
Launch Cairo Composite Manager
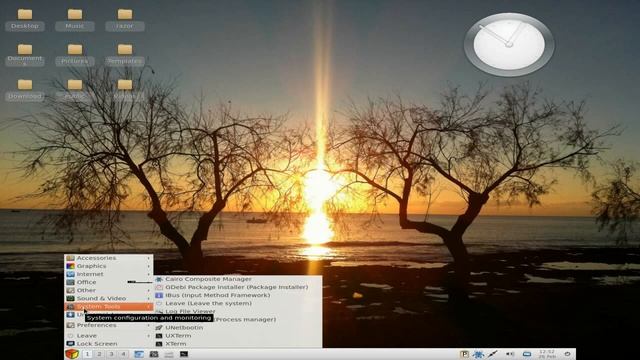click(x=238, y=279)
